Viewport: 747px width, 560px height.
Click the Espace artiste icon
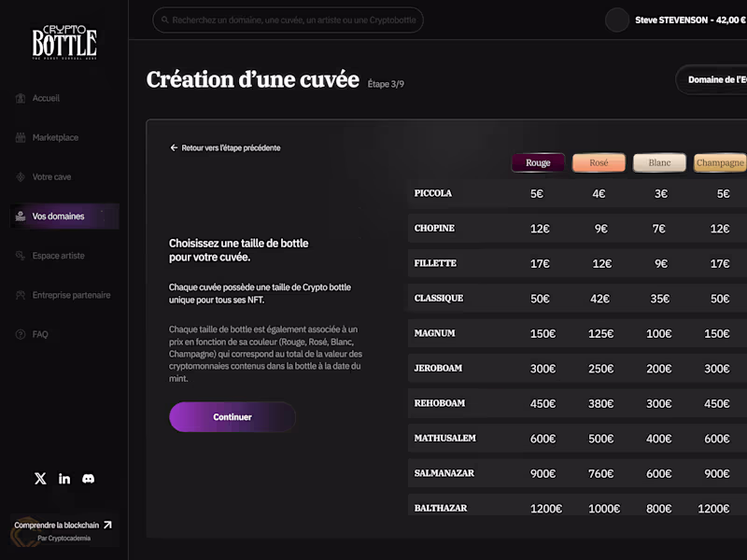click(x=21, y=256)
